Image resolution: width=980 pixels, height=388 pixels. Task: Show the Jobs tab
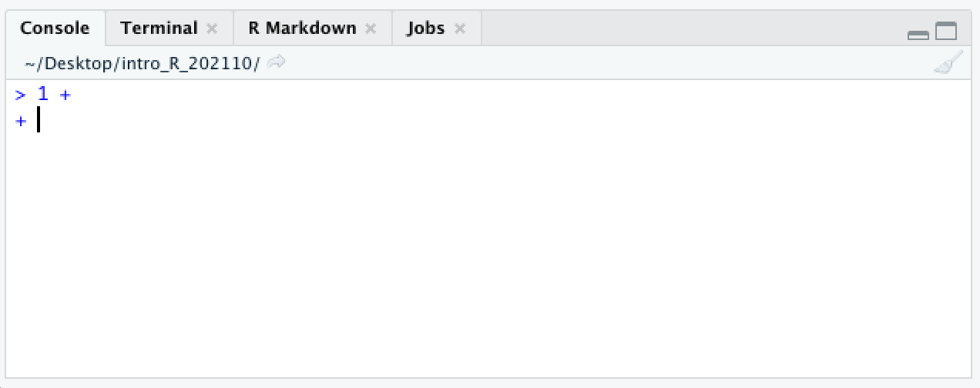click(x=426, y=28)
